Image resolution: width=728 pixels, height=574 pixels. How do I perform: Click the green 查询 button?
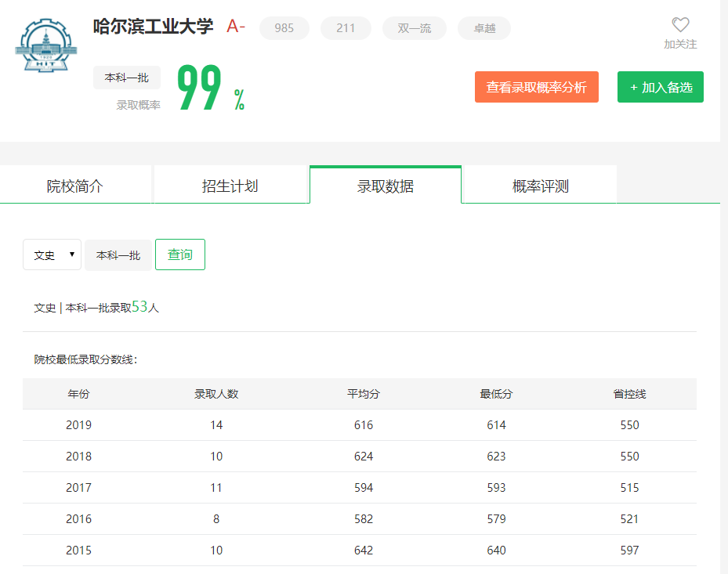pyautogui.click(x=180, y=255)
